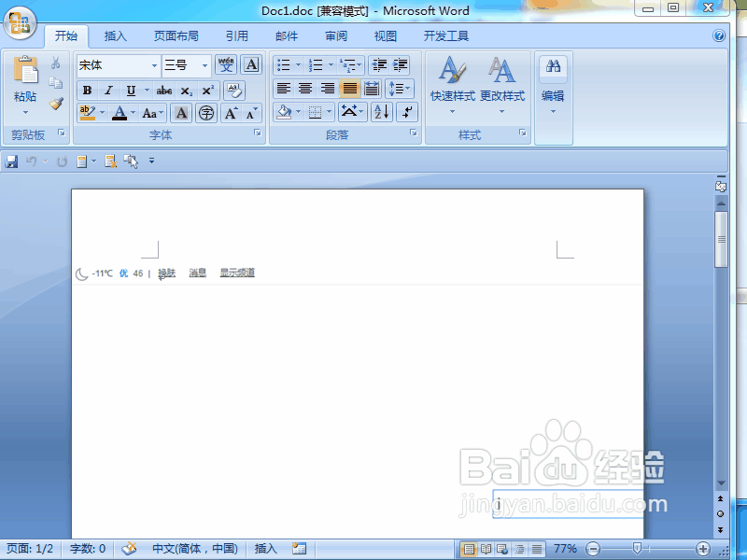
Task: Click the 换肤 link
Action: [167, 273]
